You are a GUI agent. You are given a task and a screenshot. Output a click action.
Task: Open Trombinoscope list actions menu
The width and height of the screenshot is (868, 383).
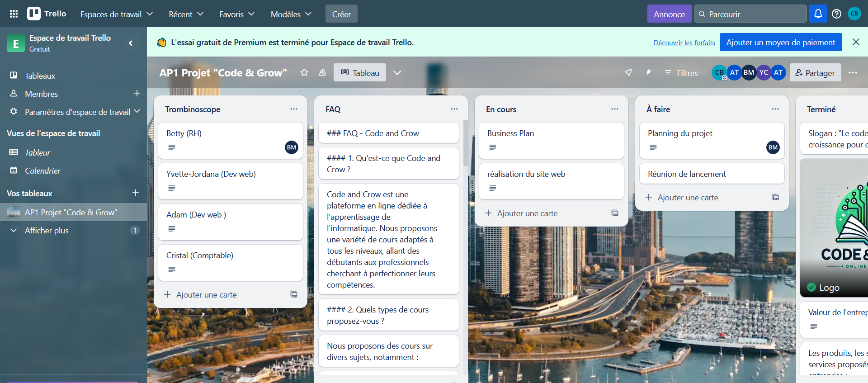pos(294,109)
